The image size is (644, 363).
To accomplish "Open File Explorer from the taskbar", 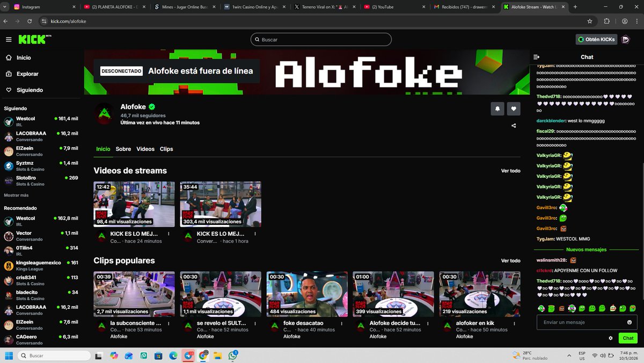I will click(218, 355).
